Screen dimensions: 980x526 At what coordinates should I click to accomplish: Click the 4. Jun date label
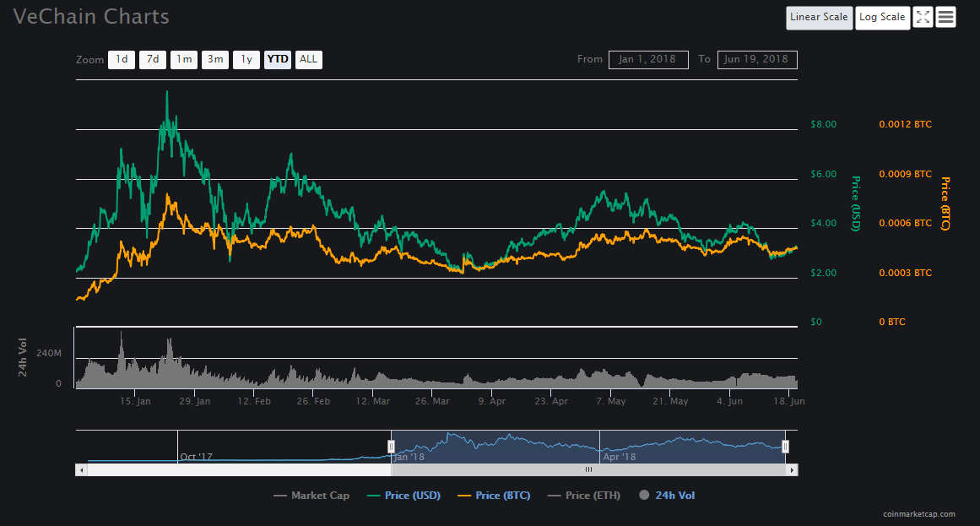click(x=729, y=402)
